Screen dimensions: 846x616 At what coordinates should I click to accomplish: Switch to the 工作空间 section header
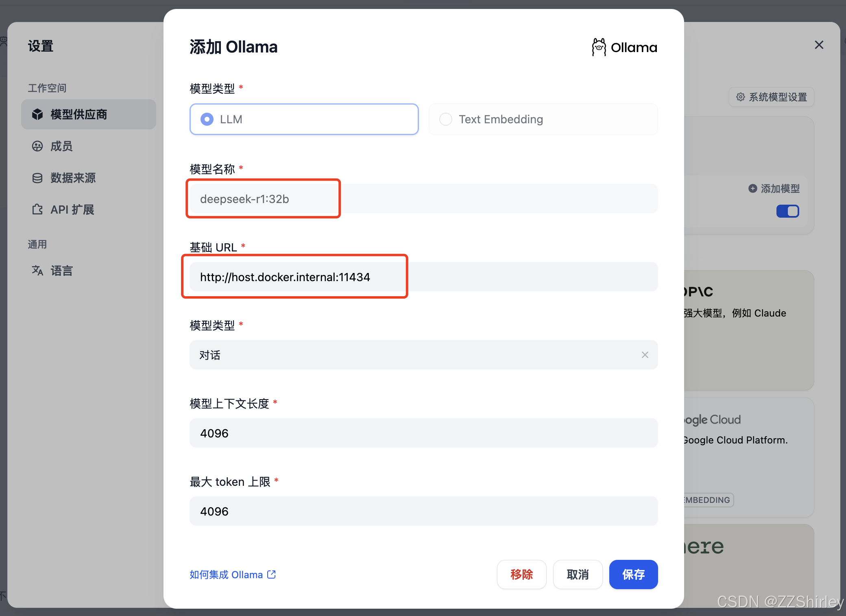[x=47, y=87]
